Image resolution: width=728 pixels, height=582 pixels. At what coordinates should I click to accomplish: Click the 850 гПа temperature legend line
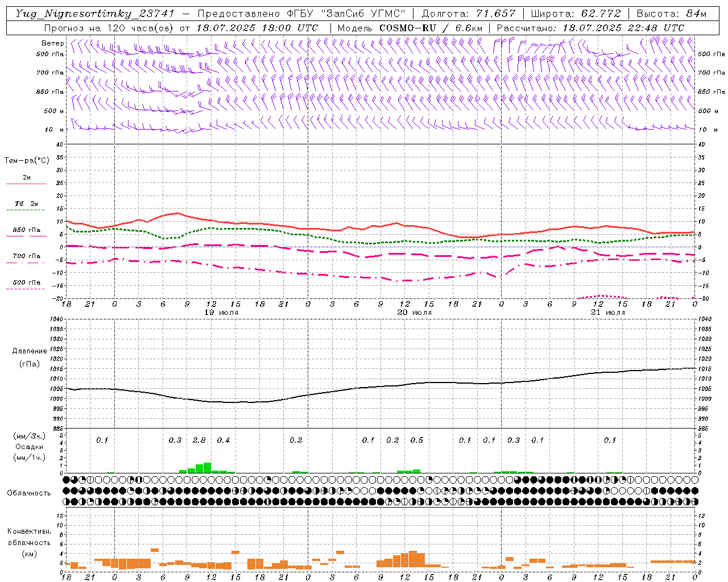point(26,236)
